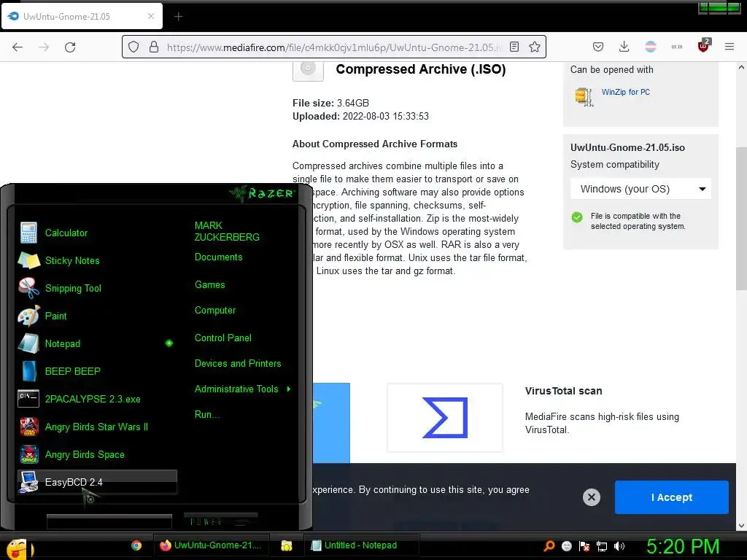Click the VirusTotal logo thumbnail
Image resolution: width=747 pixels, height=560 pixels.
[445, 418]
